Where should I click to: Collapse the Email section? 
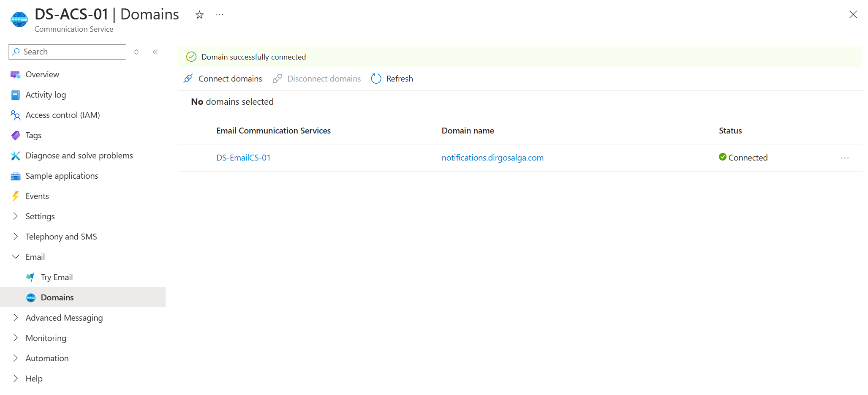(16, 257)
